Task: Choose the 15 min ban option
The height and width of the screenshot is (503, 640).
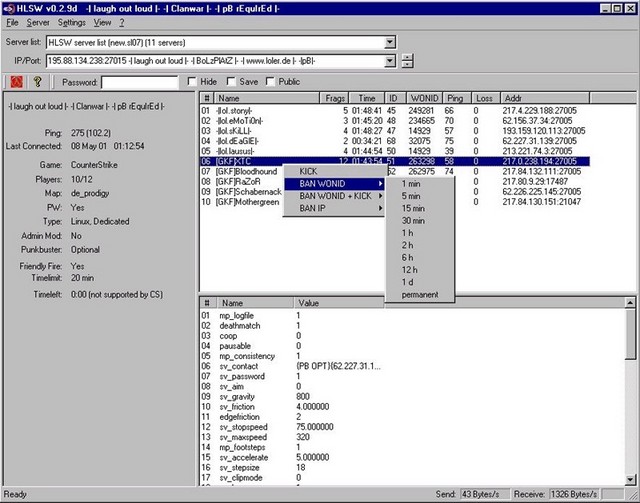Action: [420, 208]
